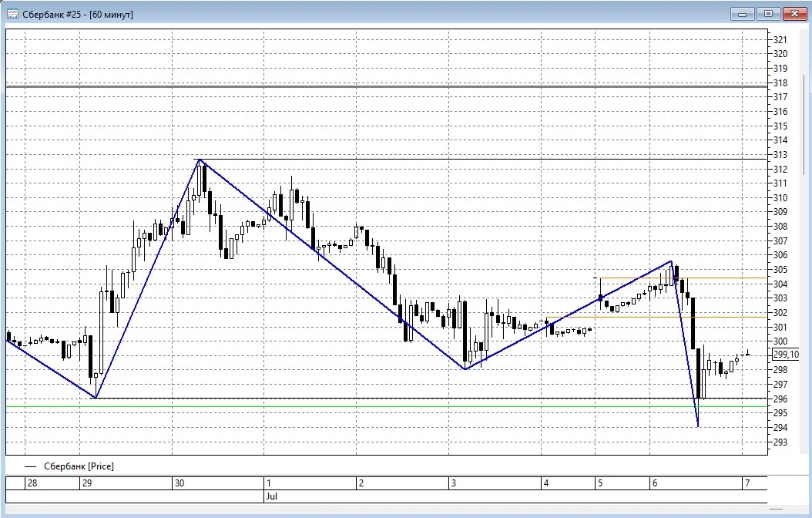The image size is (812, 518).
Task: Click price level 296 on price axis
Action: tap(780, 399)
